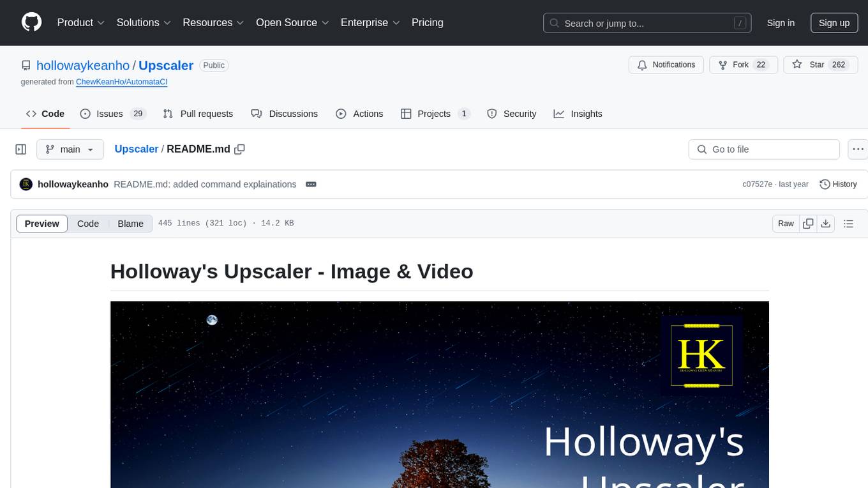Screen dimensions: 868x488
Task: Expand the Resources menu
Action: [213, 22]
